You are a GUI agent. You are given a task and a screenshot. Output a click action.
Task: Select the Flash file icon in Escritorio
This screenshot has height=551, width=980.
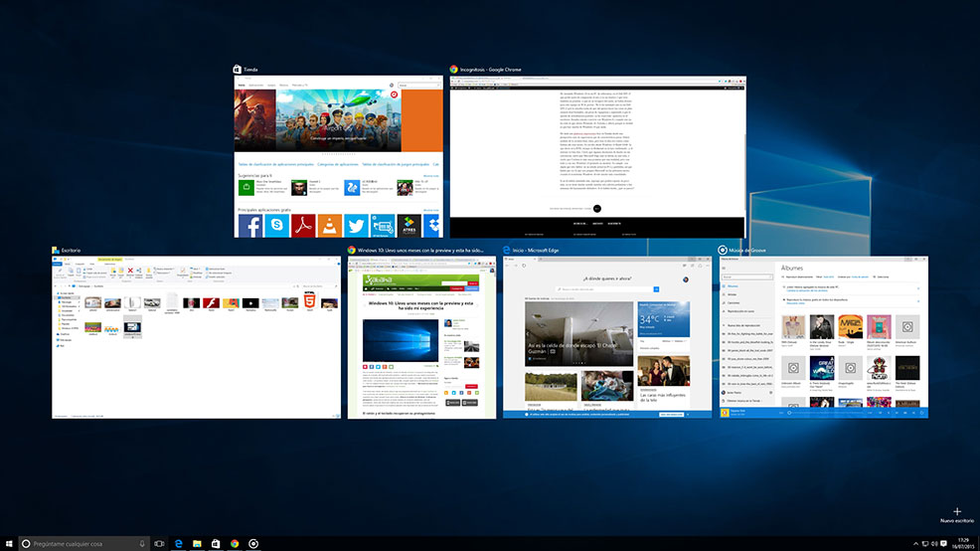coord(212,302)
